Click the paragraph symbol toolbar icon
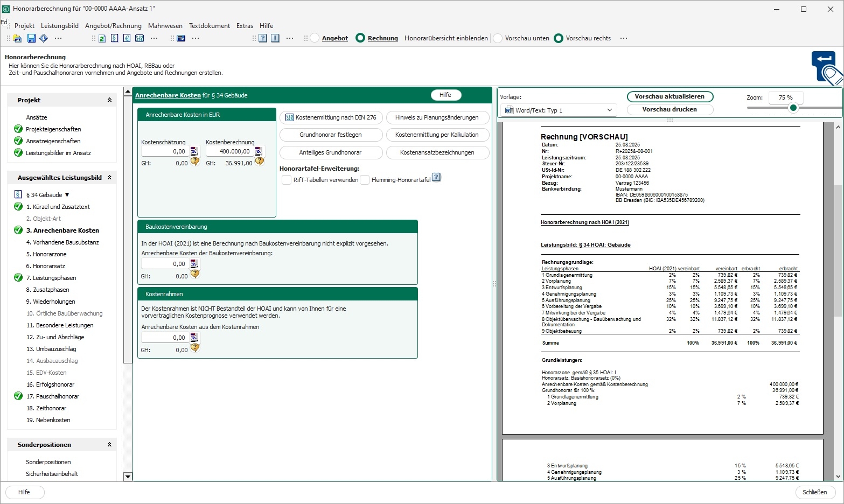 pyautogui.click(x=114, y=38)
